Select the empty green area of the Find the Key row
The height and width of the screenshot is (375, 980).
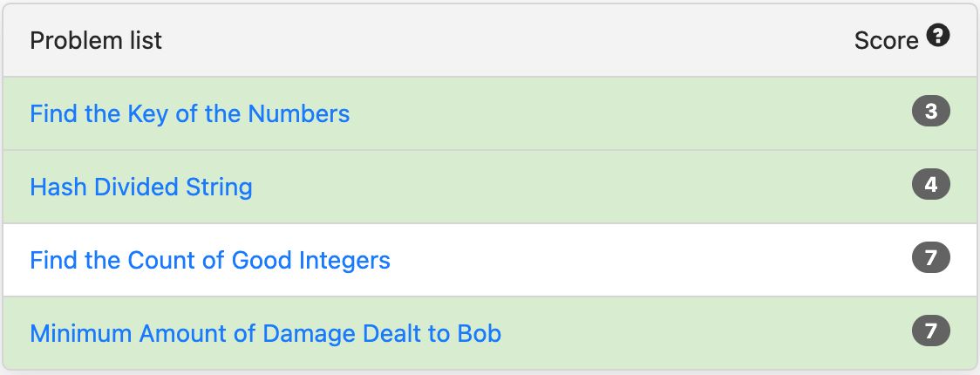tap(625, 113)
